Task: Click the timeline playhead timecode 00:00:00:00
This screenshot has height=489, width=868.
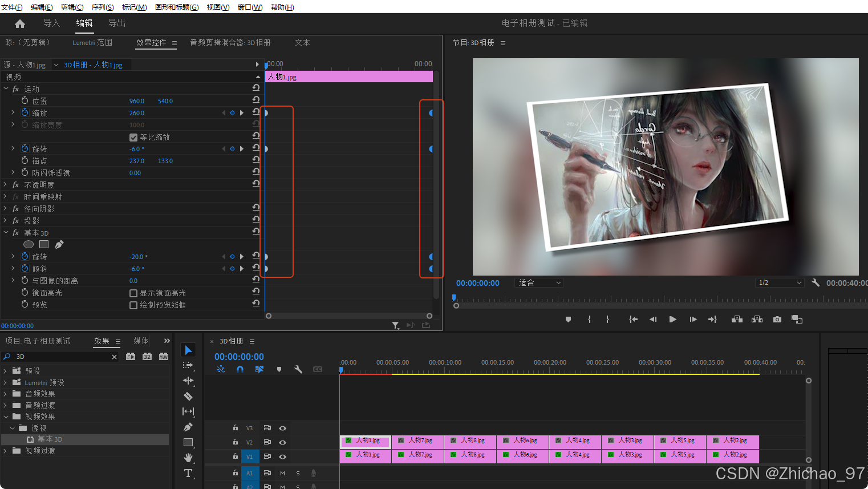Action: click(239, 357)
